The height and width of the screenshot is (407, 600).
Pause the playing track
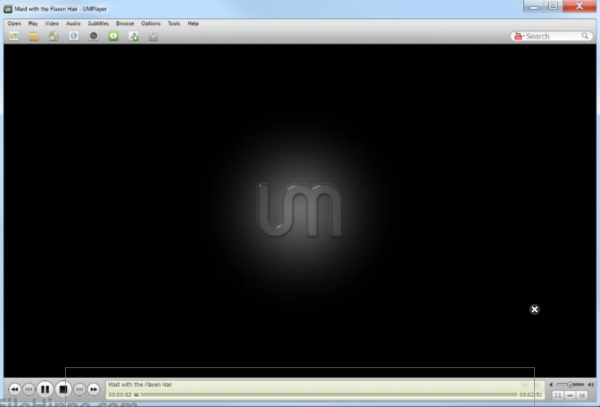(45, 389)
